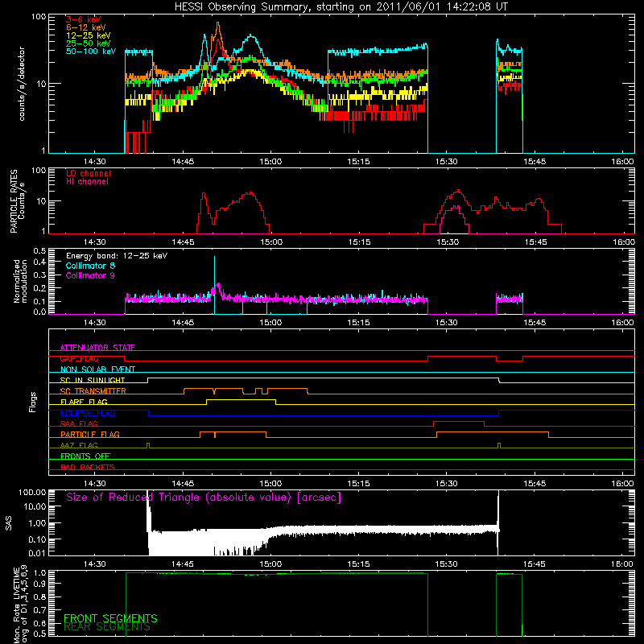This screenshot has width=644, height=644.
Task: Click the 'ECLIPSE_FLAG' flag label
Action: click(x=88, y=413)
